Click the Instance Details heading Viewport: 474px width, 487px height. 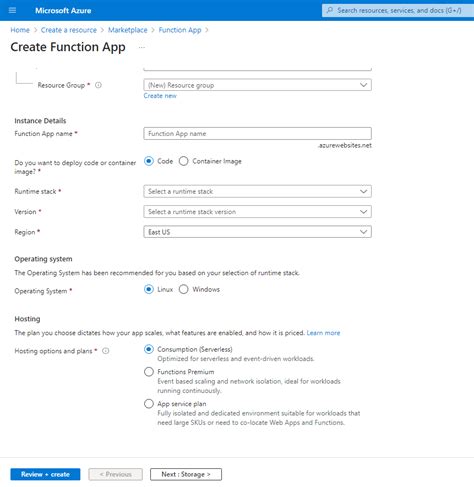point(40,121)
